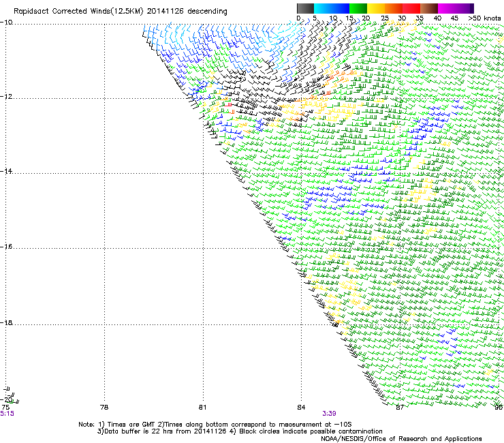Click the legend scale label '5'
Screen dimensions: 504x443
tap(315, 18)
